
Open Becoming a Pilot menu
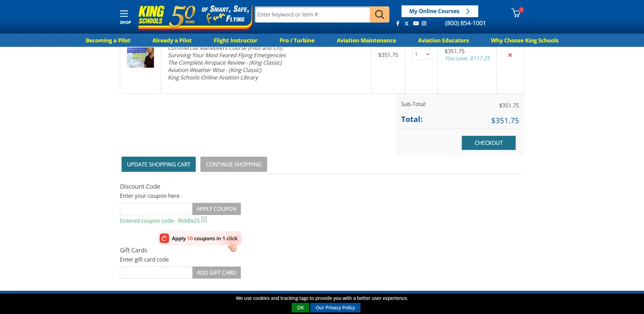pyautogui.click(x=108, y=40)
